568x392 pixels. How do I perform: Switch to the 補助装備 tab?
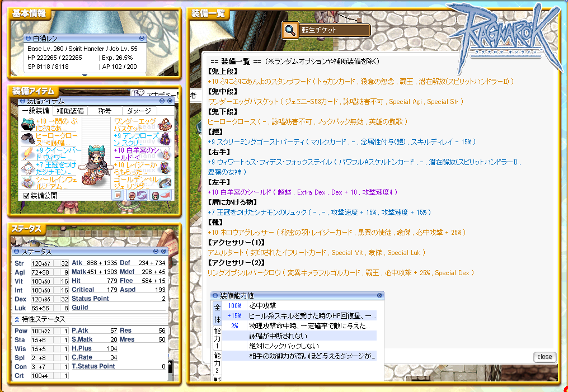(x=71, y=111)
